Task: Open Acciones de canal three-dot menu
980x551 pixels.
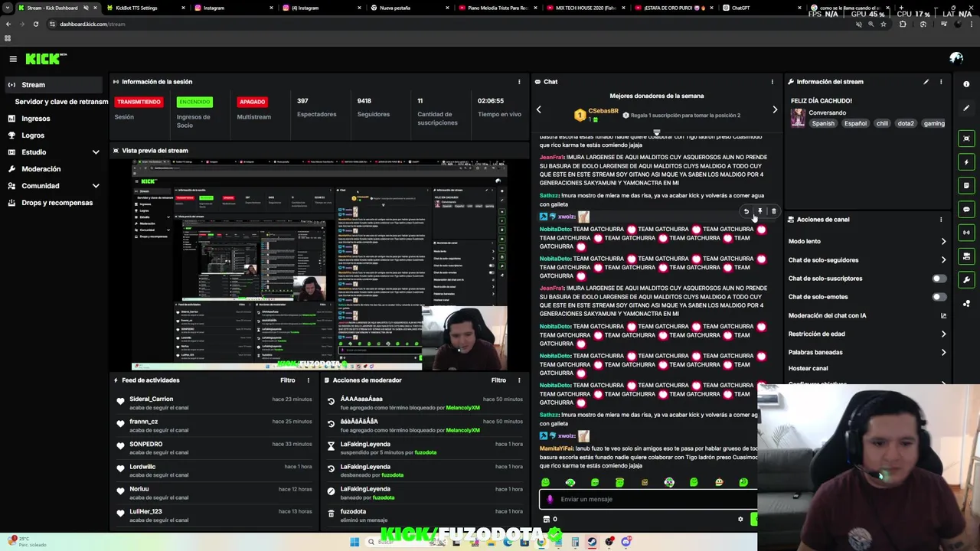Action: tap(941, 220)
